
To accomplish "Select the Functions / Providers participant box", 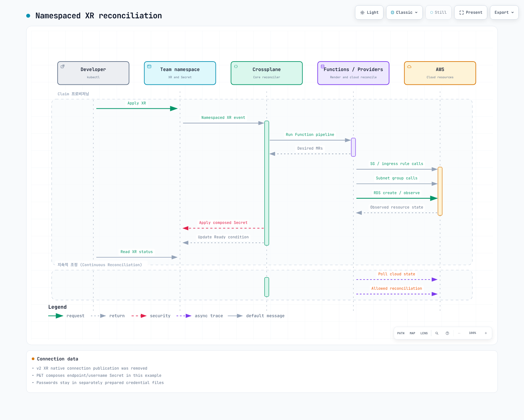I will tap(353, 73).
